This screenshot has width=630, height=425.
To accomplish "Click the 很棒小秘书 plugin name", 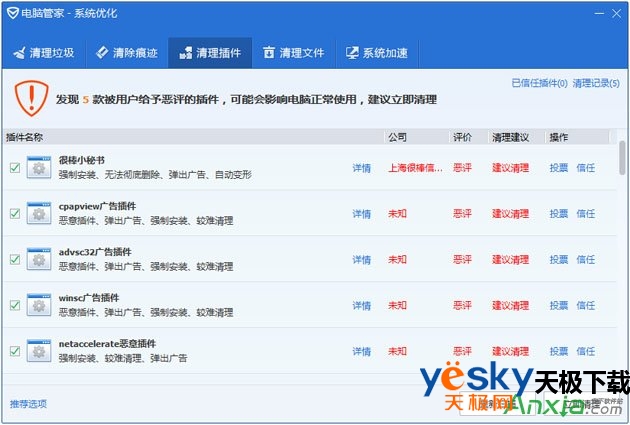I will click(x=82, y=160).
